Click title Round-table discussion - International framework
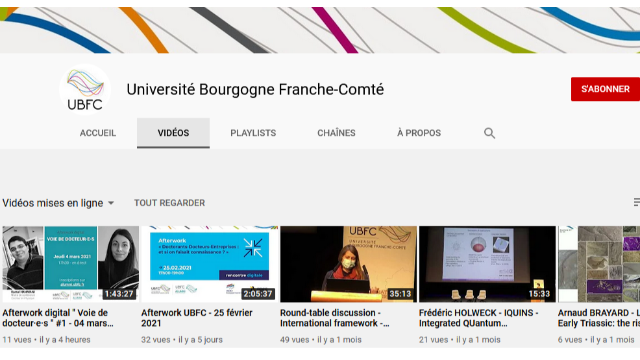Viewport: 640px width, 360px height. 335,318
